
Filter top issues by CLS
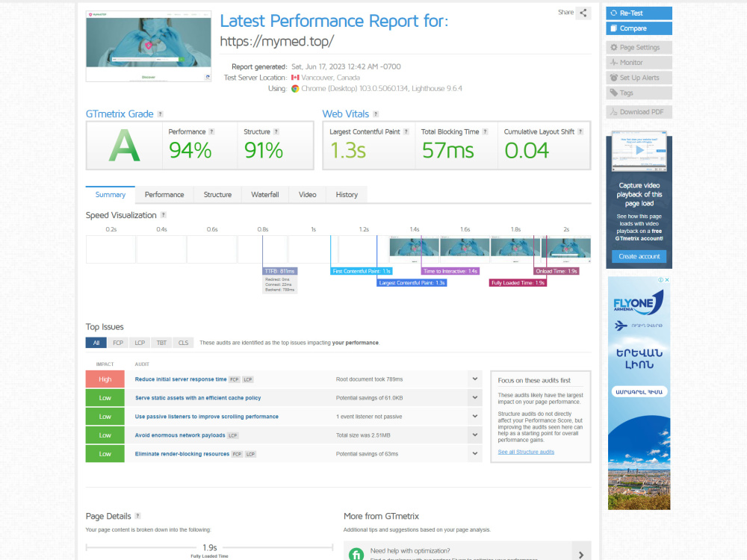(x=184, y=343)
